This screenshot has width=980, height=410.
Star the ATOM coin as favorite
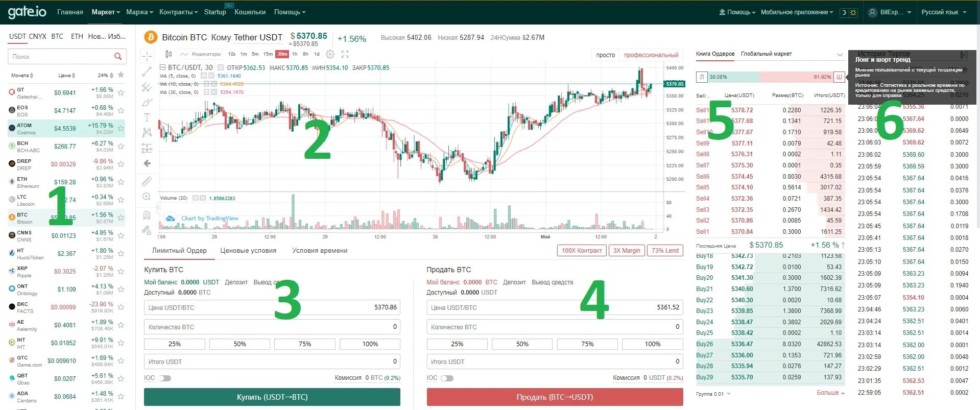pyautogui.click(x=121, y=128)
